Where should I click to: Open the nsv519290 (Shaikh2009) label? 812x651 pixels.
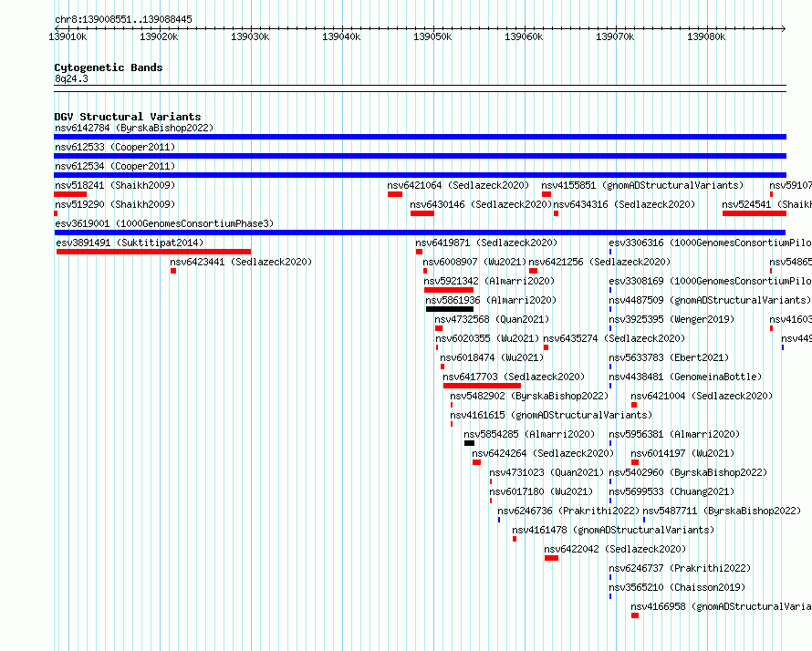115,204
